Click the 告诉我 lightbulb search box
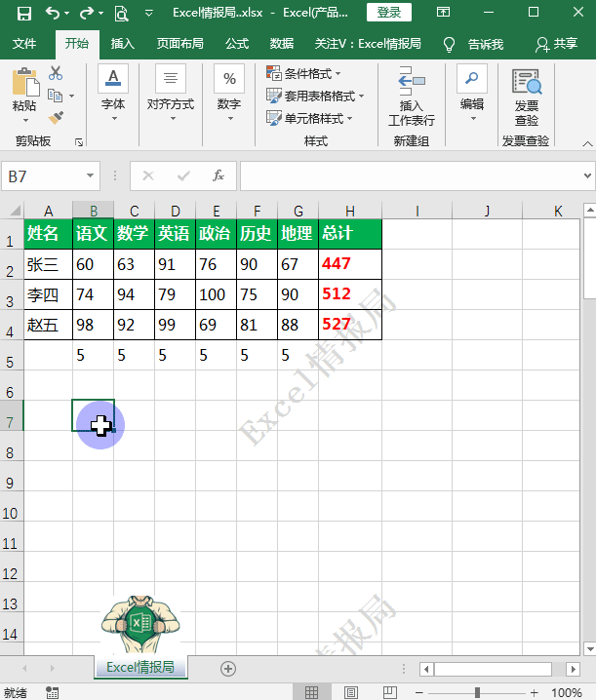The height and width of the screenshot is (700, 596). [474, 44]
